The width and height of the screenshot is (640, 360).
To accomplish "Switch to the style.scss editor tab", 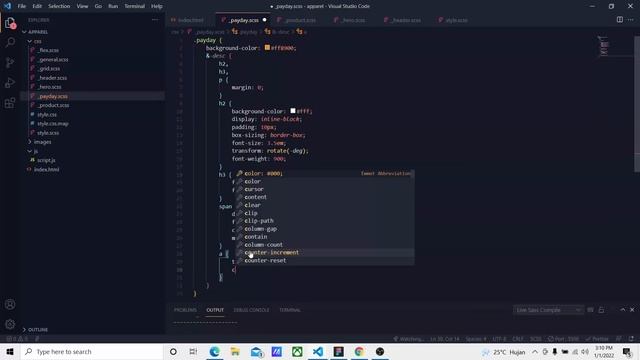I will (x=456, y=20).
